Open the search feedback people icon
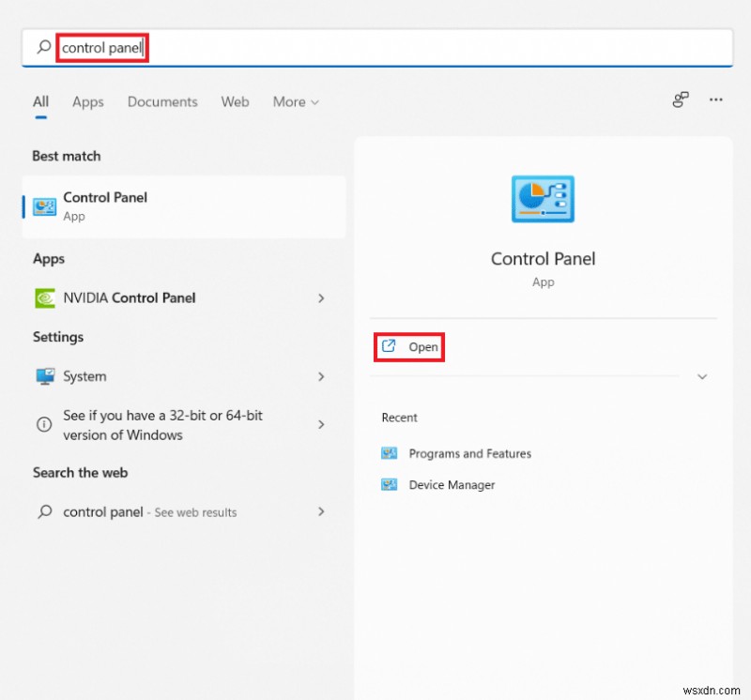 tap(681, 99)
